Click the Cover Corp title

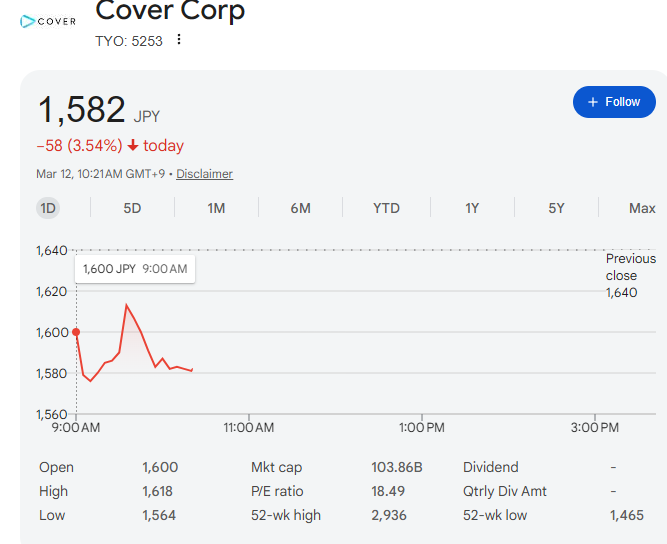coord(170,10)
